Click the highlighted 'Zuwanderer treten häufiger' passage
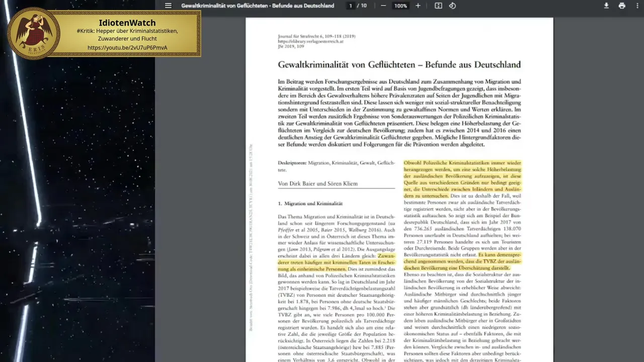The image size is (644, 362). 337,262
